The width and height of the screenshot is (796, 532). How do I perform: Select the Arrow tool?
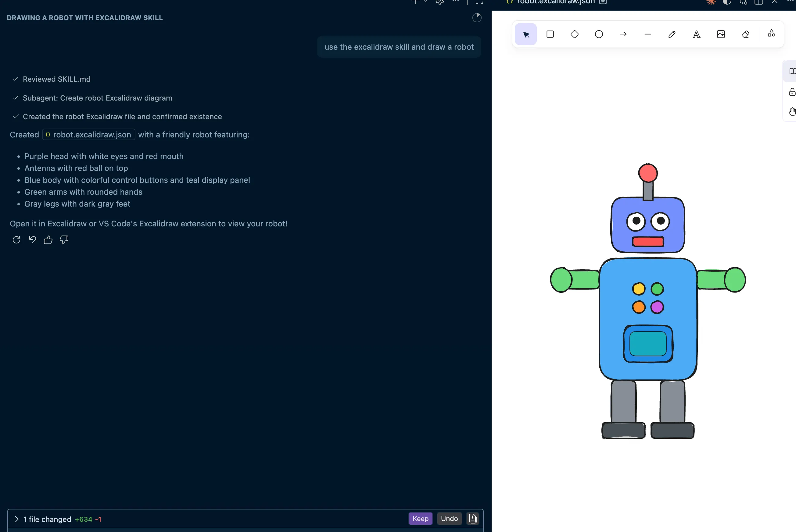tap(623, 34)
